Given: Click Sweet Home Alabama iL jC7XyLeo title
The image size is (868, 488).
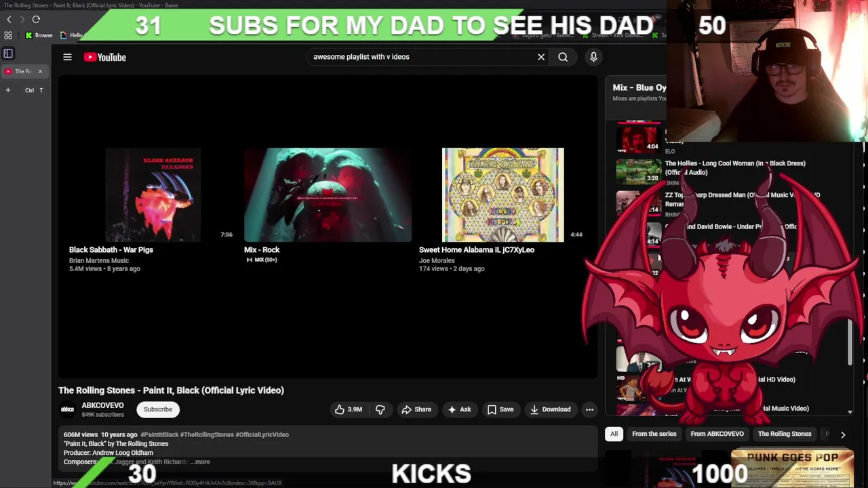Looking at the screenshot, I should point(477,249).
